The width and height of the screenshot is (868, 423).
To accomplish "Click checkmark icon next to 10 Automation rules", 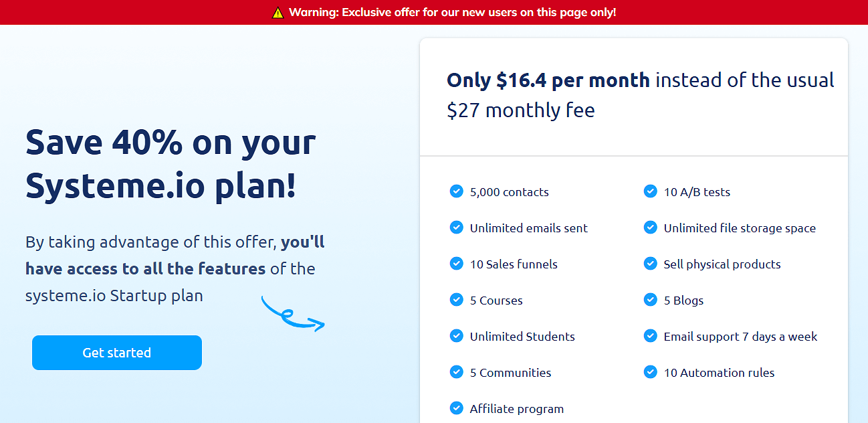I will [x=650, y=373].
